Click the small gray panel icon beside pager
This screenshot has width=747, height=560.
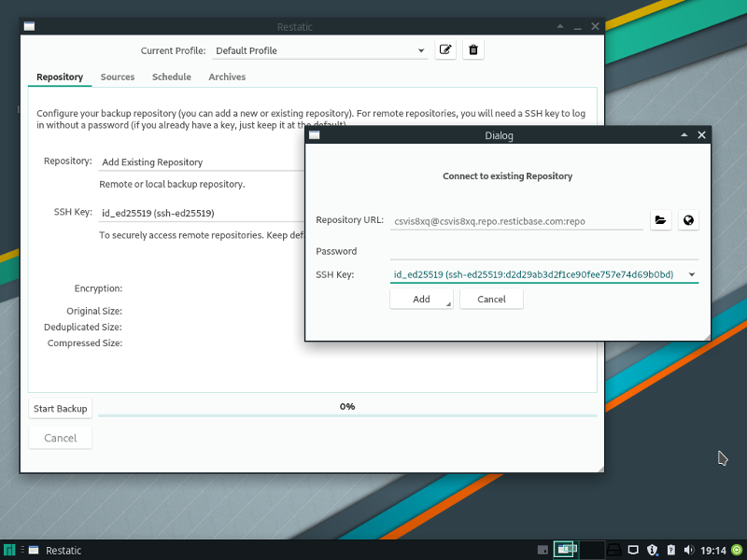(543, 550)
